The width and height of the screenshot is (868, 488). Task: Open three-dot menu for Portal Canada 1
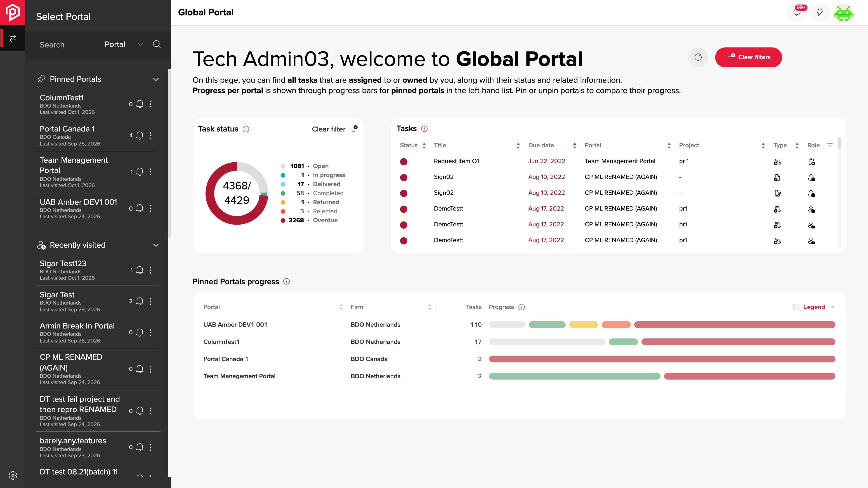pos(151,135)
